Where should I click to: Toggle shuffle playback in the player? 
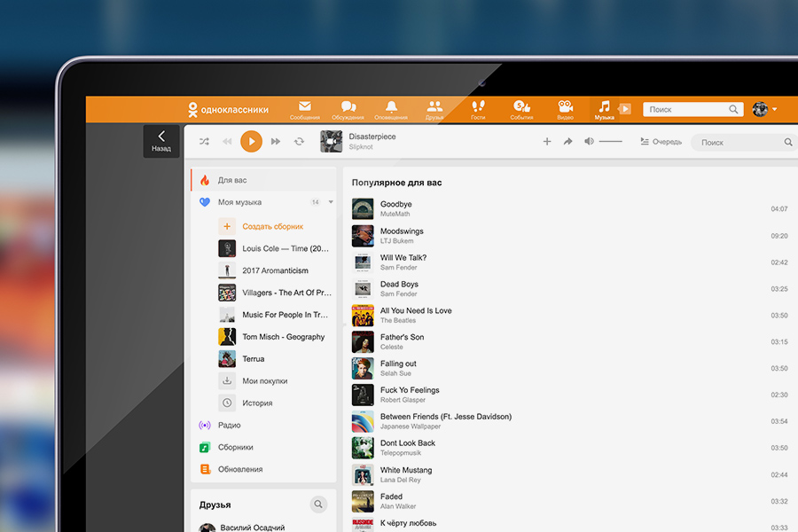(204, 142)
